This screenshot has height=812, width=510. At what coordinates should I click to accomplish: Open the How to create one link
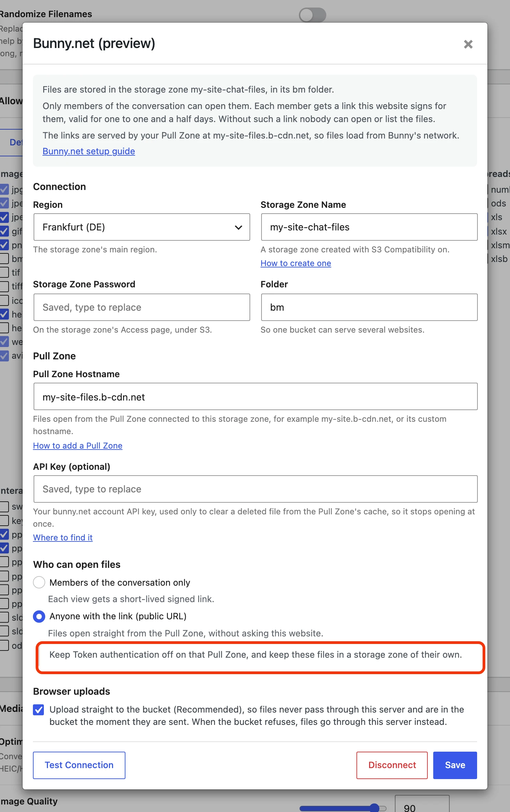pyautogui.click(x=296, y=263)
